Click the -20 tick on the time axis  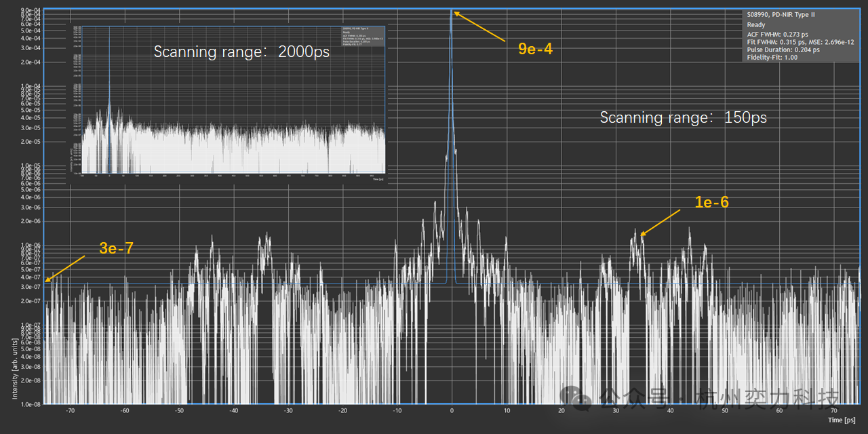[x=342, y=410]
